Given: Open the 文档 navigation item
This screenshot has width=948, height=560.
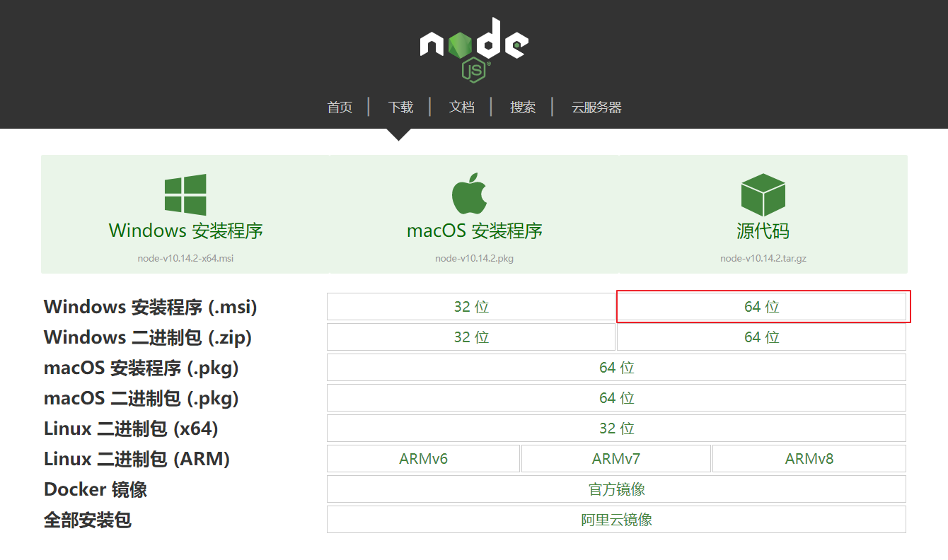Looking at the screenshot, I should point(461,107).
